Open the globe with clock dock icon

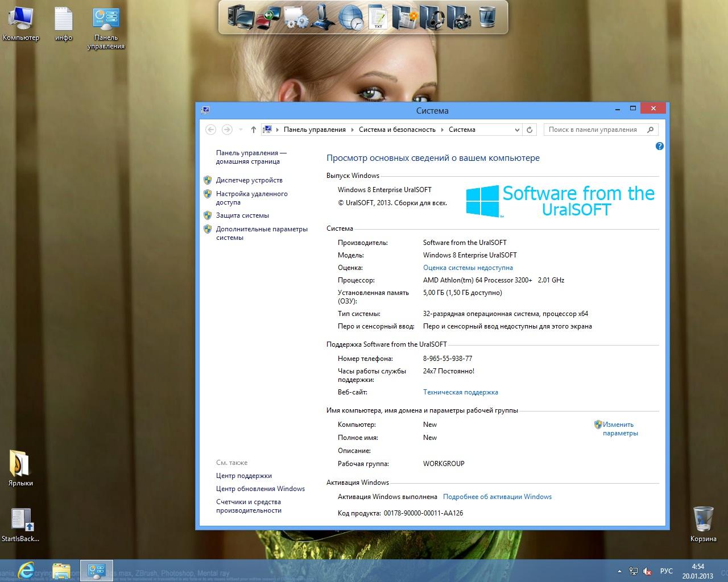pos(351,17)
